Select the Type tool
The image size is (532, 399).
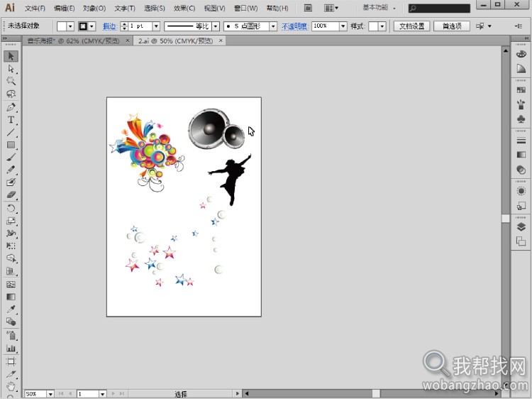(11, 120)
